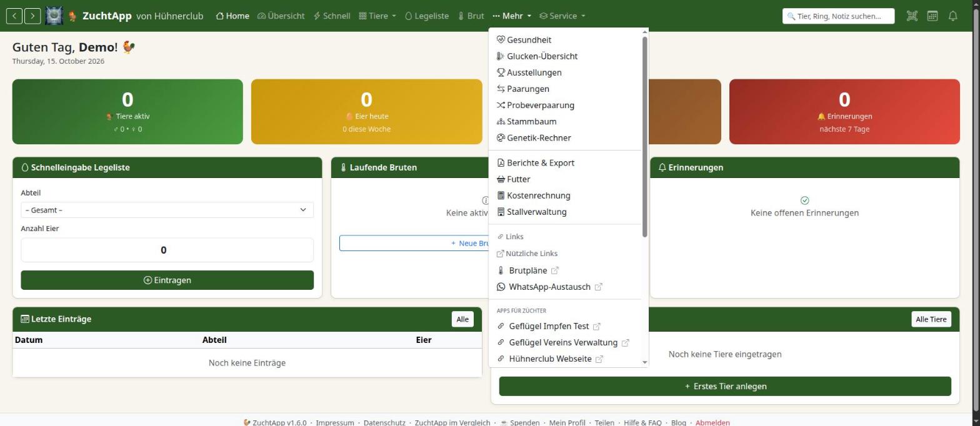The height and width of the screenshot is (426, 980).
Task: Click the Hühnerclub logo image
Action: point(54,16)
